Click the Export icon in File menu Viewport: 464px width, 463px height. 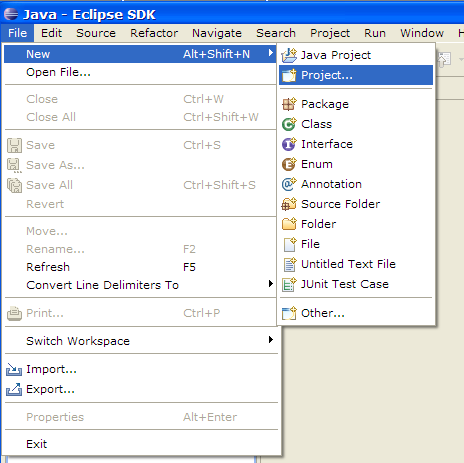(x=14, y=389)
